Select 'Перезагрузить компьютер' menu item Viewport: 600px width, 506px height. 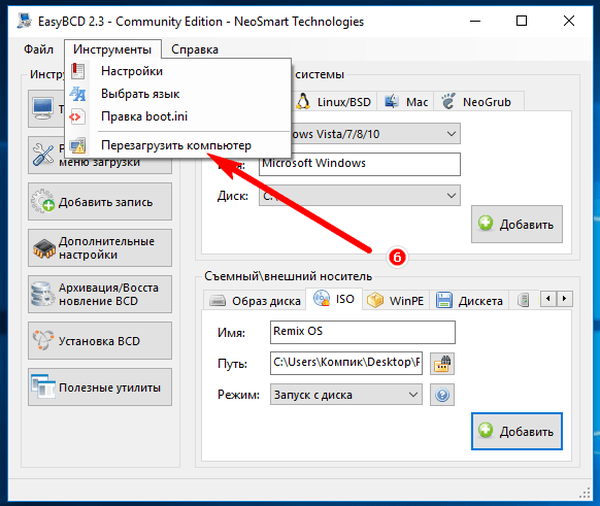(x=175, y=146)
